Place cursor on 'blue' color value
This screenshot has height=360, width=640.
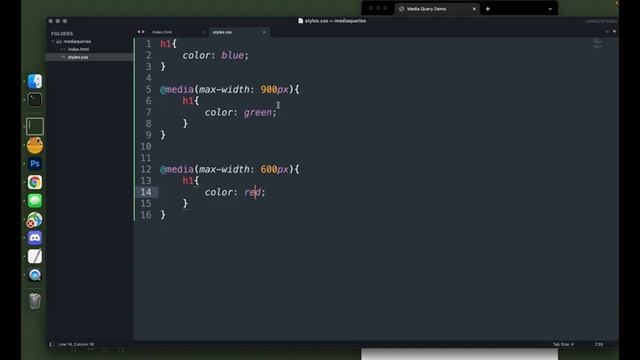232,55
